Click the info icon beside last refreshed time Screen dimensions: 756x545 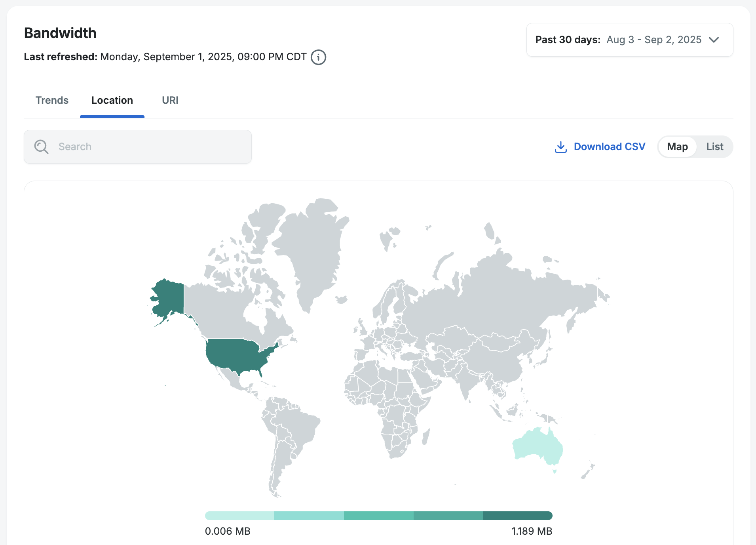(x=318, y=57)
